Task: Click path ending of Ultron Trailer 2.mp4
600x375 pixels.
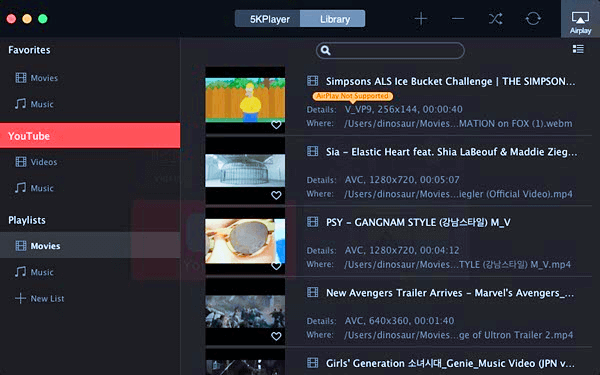Action: pyautogui.click(x=458, y=335)
